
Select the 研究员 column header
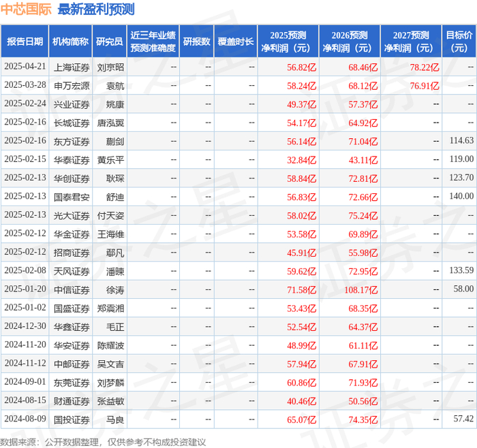[110, 42]
